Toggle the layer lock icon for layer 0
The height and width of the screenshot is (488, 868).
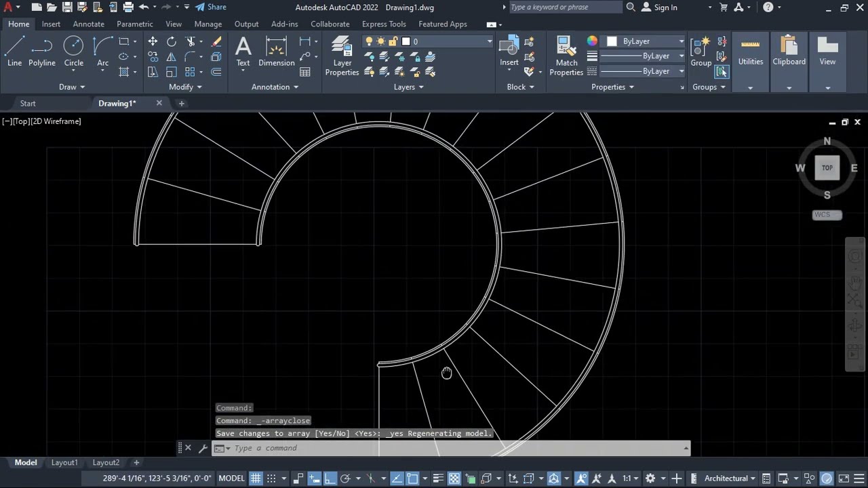tap(393, 41)
